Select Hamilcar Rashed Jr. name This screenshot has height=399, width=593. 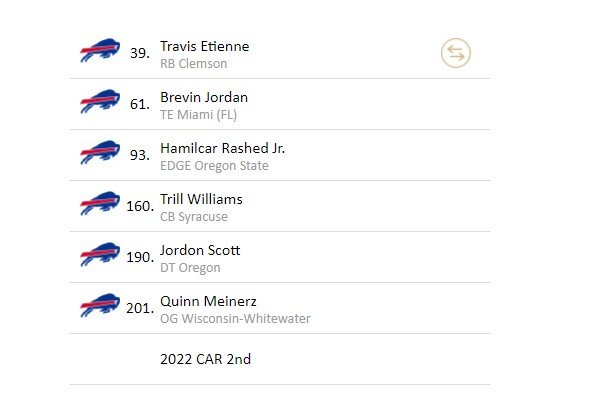[222, 148]
